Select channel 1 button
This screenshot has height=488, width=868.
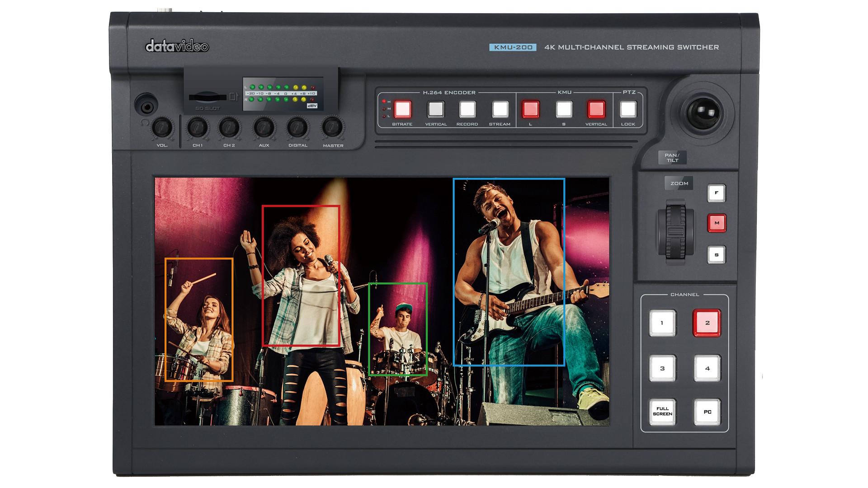(x=662, y=323)
